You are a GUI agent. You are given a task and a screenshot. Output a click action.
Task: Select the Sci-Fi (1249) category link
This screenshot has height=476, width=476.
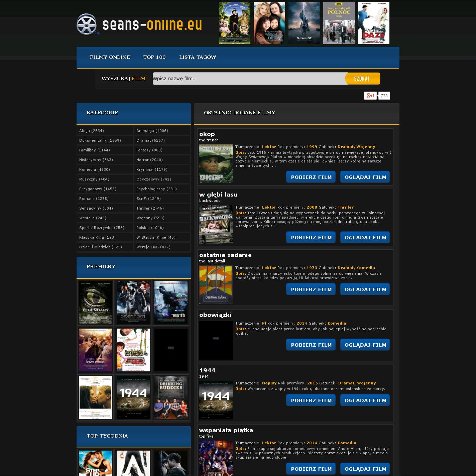click(x=148, y=199)
